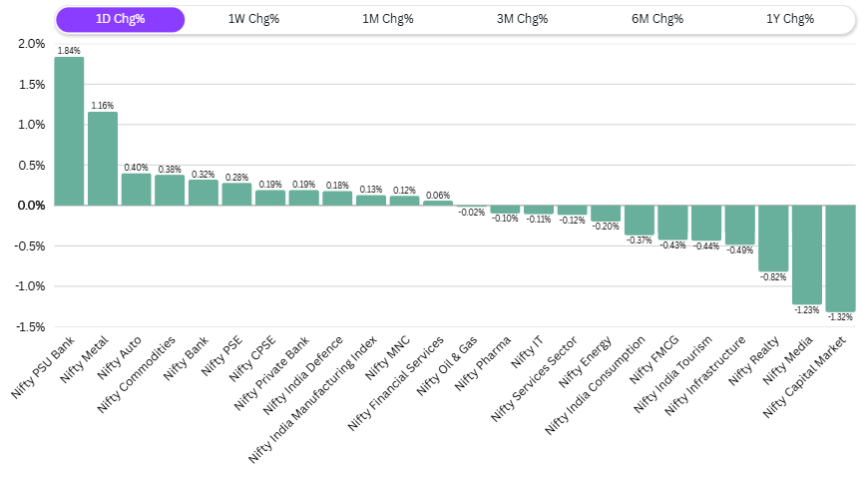Select the 1M Chg% tab
Viewport: 868px width, 477px height.
point(388,19)
